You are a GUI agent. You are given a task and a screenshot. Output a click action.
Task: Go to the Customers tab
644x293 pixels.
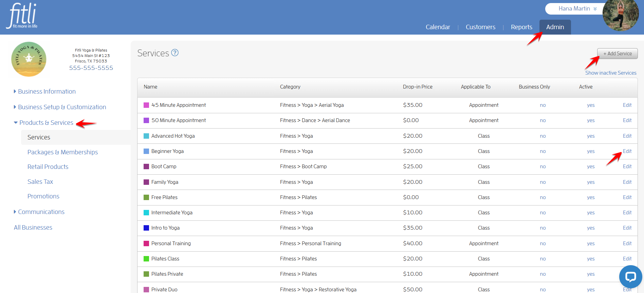(480, 27)
